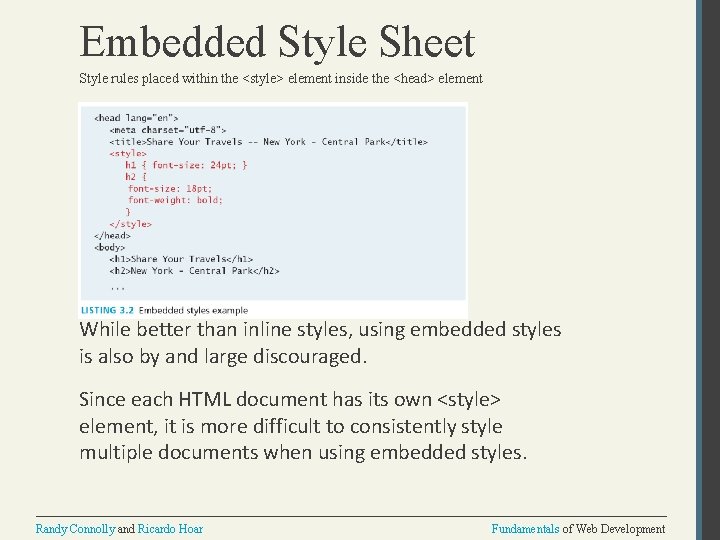Click the closing </head> tag in code
Viewport: 720px width, 540px height.
[112, 236]
